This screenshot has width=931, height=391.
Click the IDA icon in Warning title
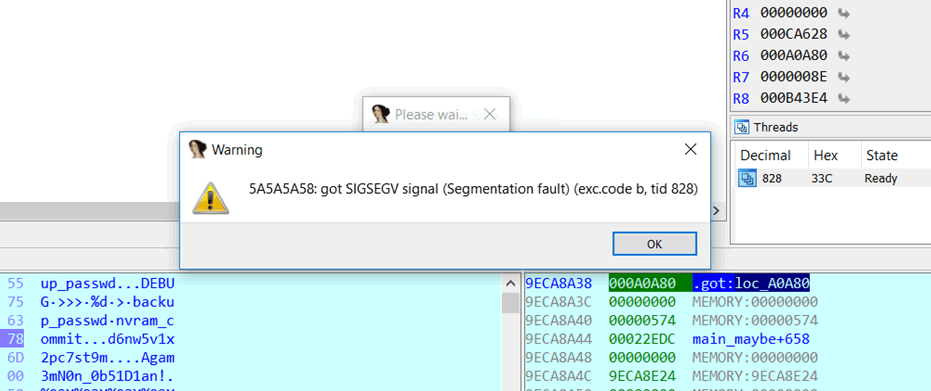coord(197,150)
